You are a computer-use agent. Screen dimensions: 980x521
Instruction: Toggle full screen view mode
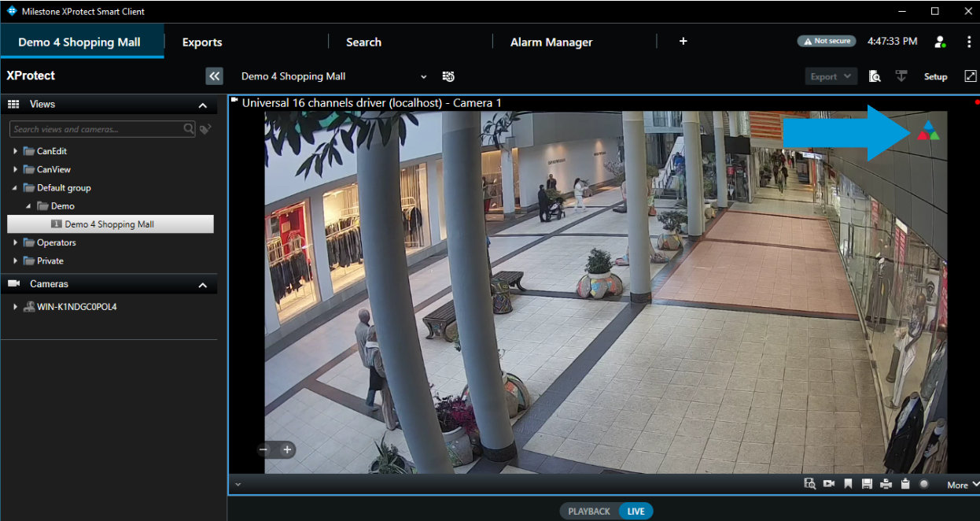[x=971, y=76]
